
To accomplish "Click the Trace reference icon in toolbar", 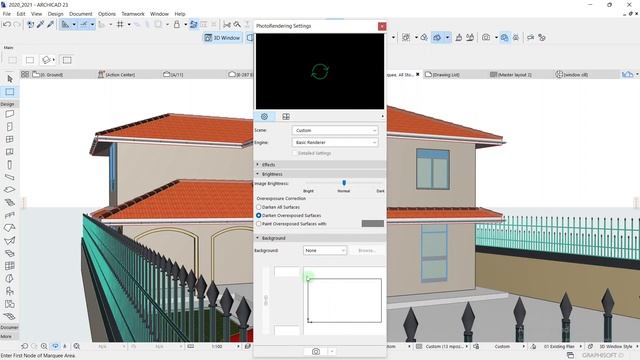I will click(x=193, y=24).
